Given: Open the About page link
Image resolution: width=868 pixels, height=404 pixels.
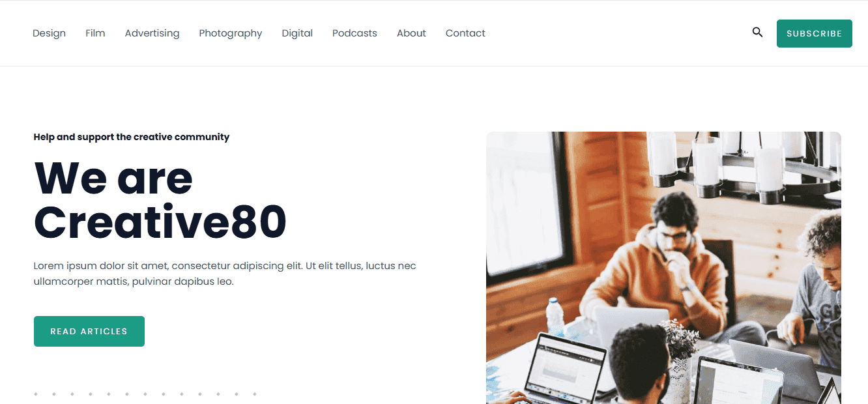Looking at the screenshot, I should [411, 33].
